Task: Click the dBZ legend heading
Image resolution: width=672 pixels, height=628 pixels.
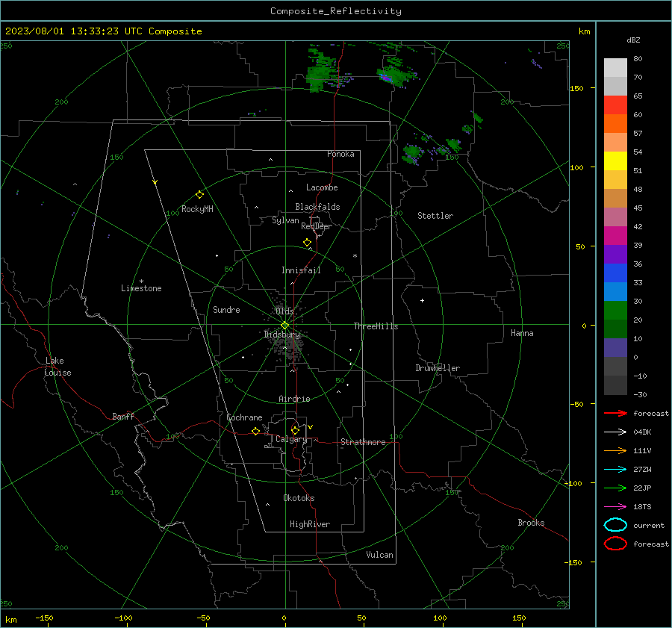Action: click(x=633, y=40)
